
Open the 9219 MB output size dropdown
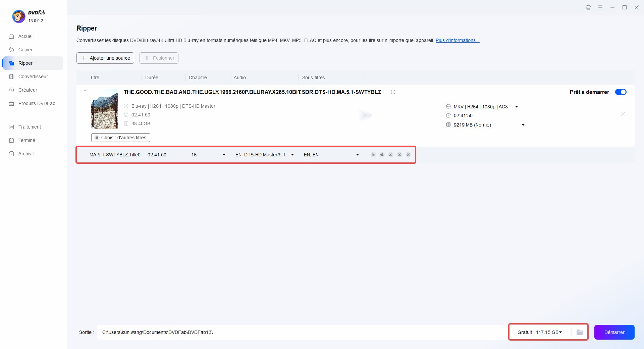click(x=523, y=125)
